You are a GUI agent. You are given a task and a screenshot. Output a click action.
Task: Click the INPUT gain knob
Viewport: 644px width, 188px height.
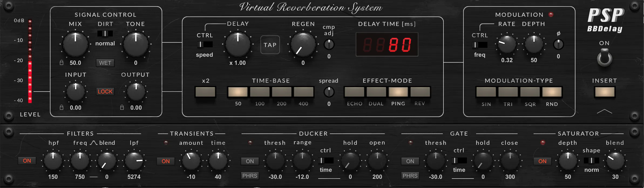click(76, 92)
